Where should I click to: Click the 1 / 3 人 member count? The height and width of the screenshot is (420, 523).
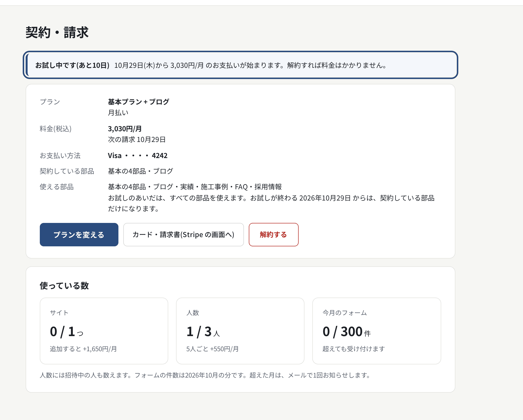[x=203, y=332]
